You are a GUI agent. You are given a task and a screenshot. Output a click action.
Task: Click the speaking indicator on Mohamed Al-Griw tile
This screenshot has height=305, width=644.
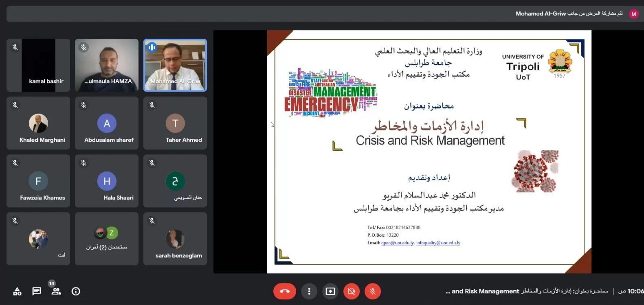152,47
